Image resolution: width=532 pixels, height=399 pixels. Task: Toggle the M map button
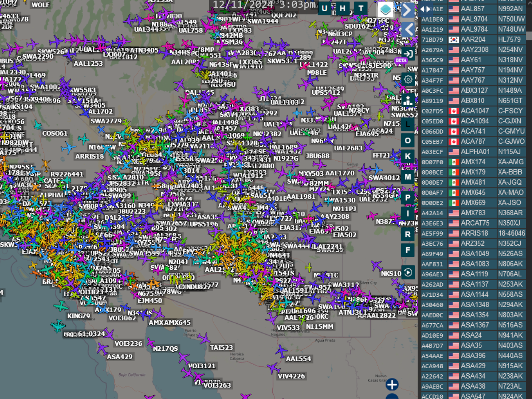408,177
